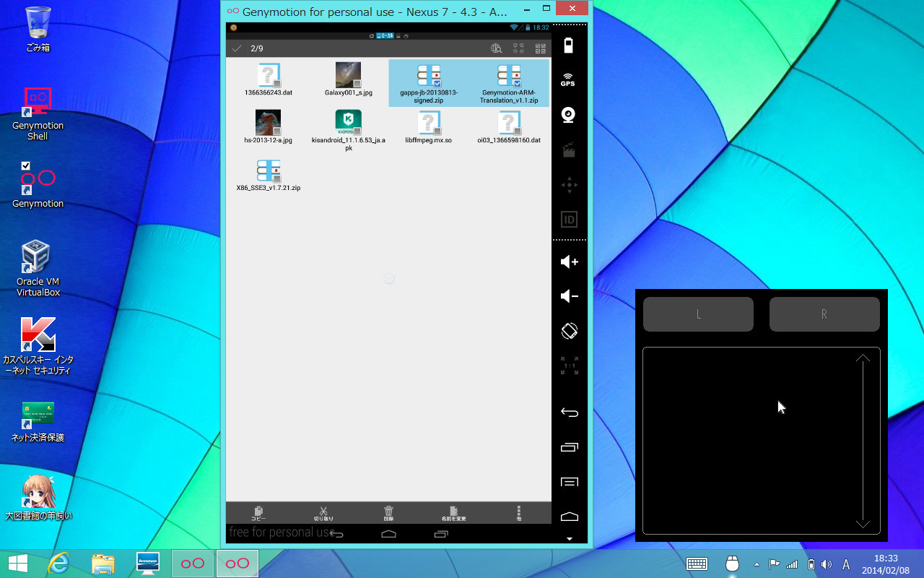This screenshot has height=578, width=924.
Task: Select the Genymotion desktop shortcut
Action: [38, 185]
